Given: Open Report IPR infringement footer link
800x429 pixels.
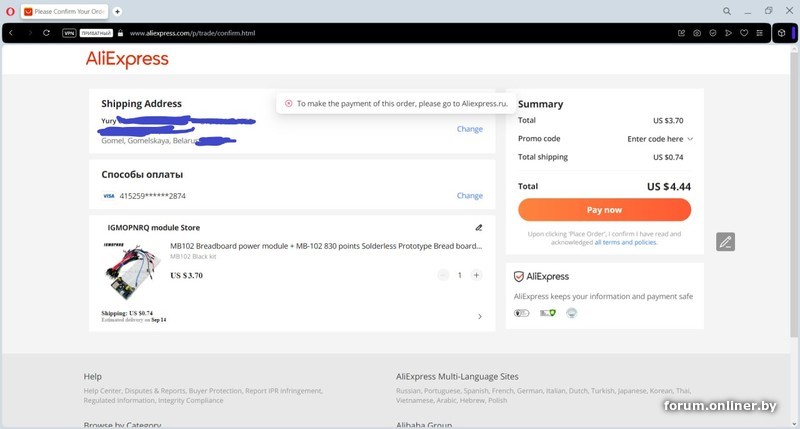Looking at the screenshot, I should click(x=284, y=391).
